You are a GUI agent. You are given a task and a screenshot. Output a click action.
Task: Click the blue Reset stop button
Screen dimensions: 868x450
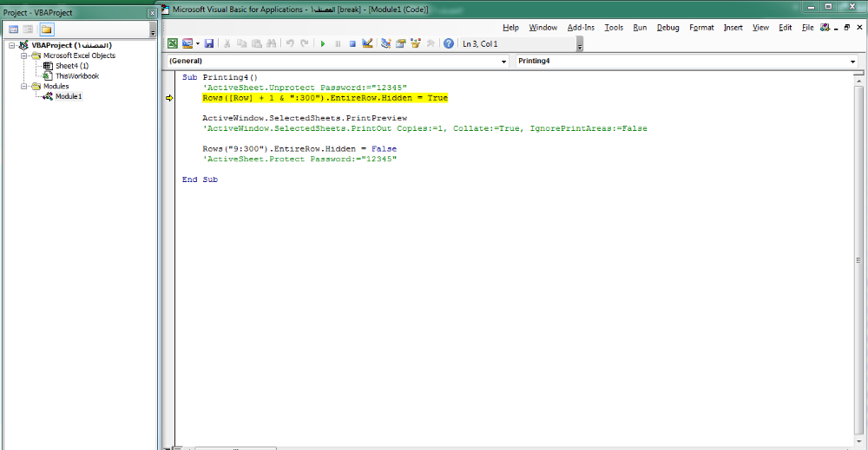[x=352, y=43]
